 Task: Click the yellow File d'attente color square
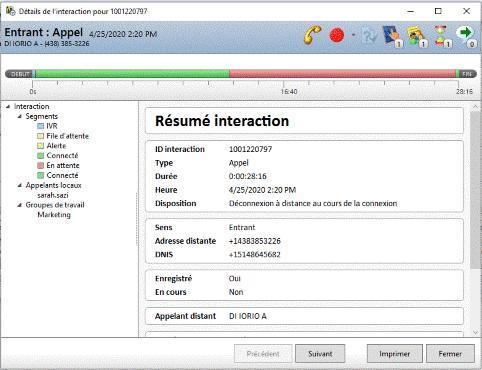40,136
